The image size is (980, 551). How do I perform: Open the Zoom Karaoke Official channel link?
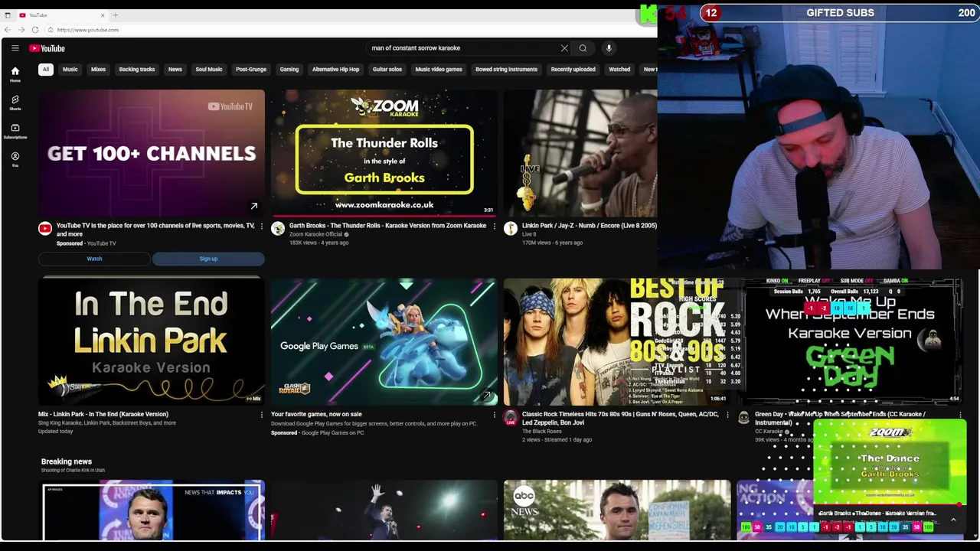tap(315, 234)
